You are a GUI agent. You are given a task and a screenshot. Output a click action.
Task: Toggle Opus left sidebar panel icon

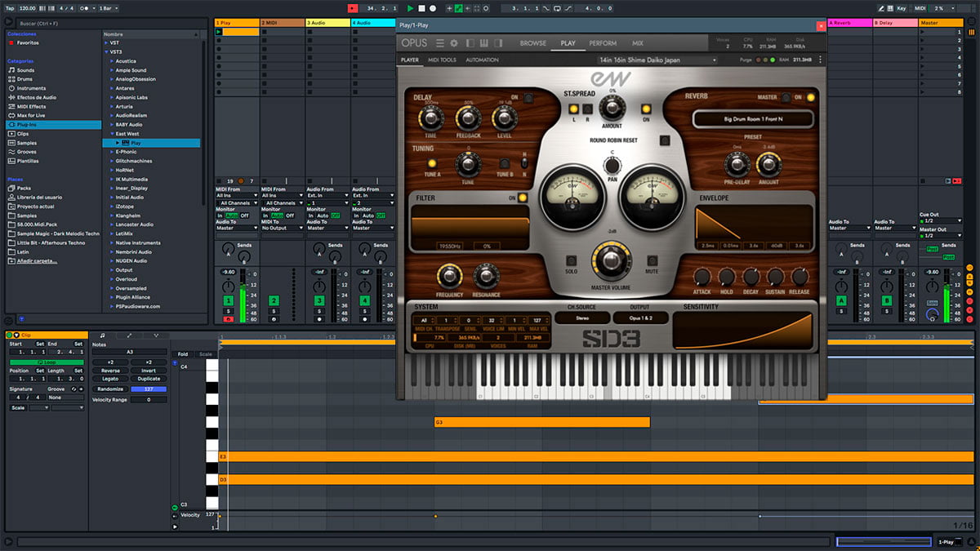click(x=470, y=43)
